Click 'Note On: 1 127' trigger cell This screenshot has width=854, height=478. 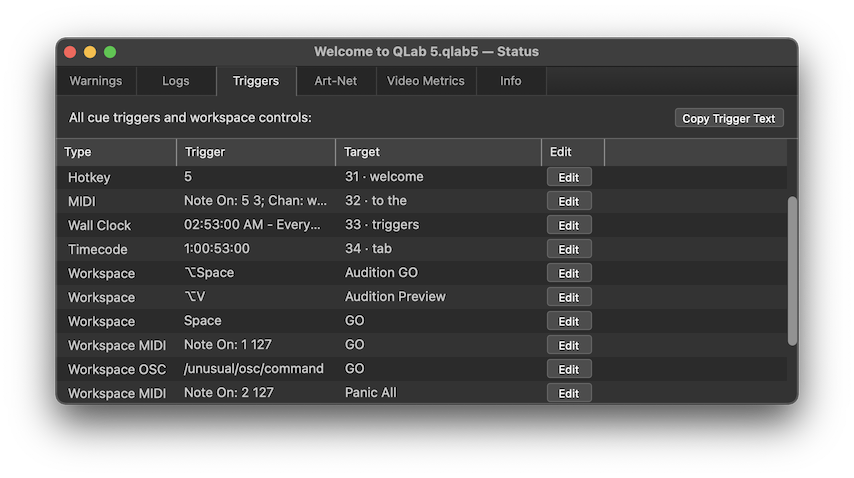pos(228,345)
